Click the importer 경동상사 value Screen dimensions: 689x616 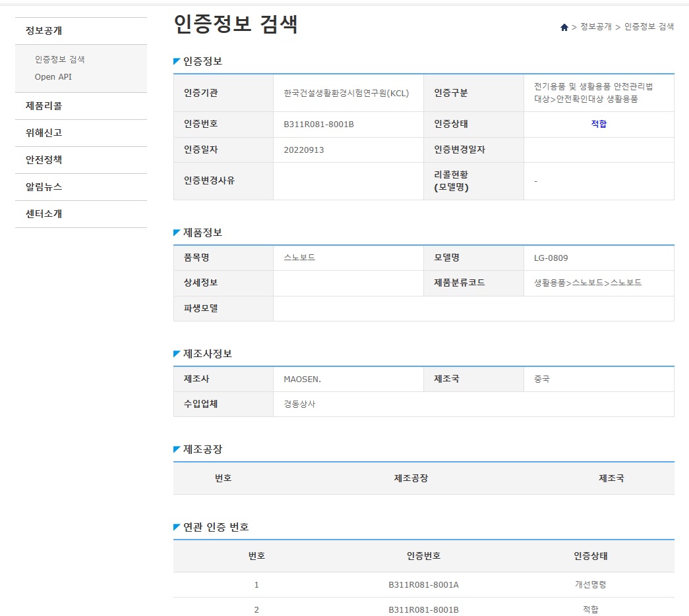point(299,404)
